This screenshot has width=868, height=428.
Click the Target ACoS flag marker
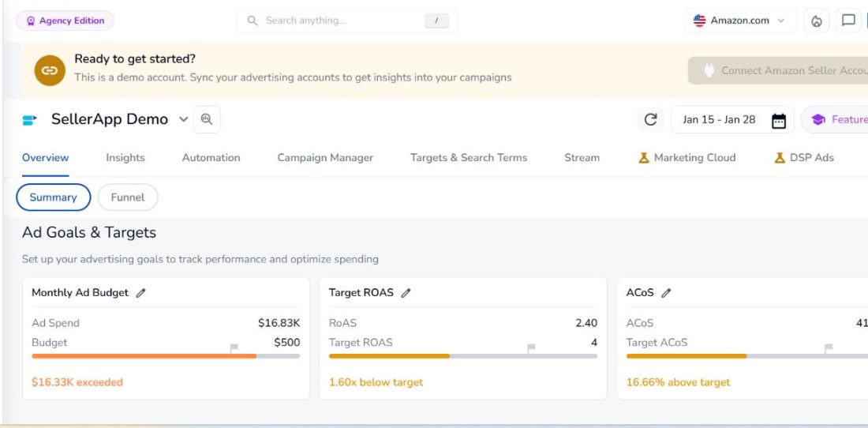pyautogui.click(x=829, y=347)
